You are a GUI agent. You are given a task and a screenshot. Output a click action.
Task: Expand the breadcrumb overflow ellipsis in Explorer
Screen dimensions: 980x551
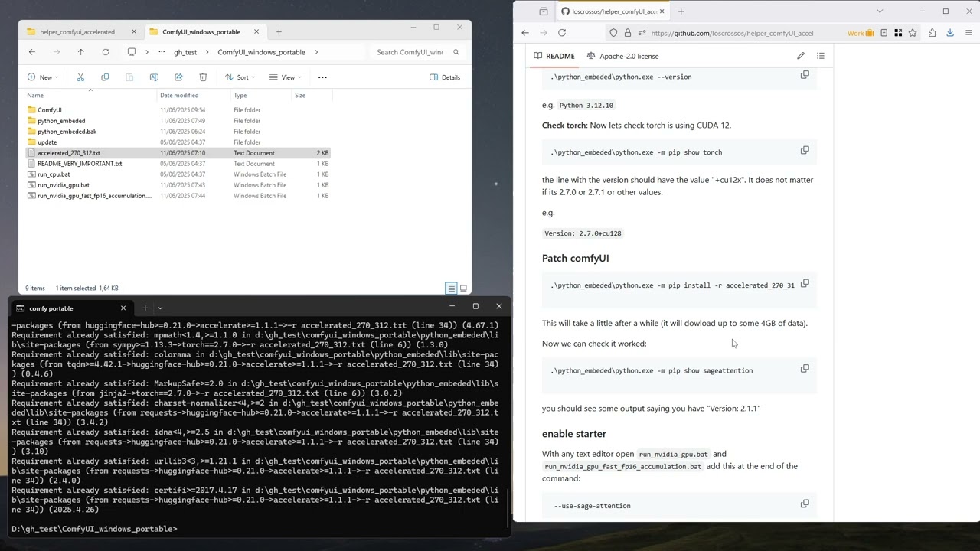pyautogui.click(x=162, y=52)
